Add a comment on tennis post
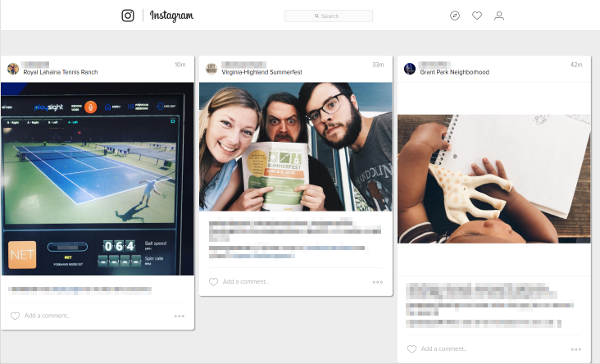The image size is (600, 364). (x=48, y=316)
